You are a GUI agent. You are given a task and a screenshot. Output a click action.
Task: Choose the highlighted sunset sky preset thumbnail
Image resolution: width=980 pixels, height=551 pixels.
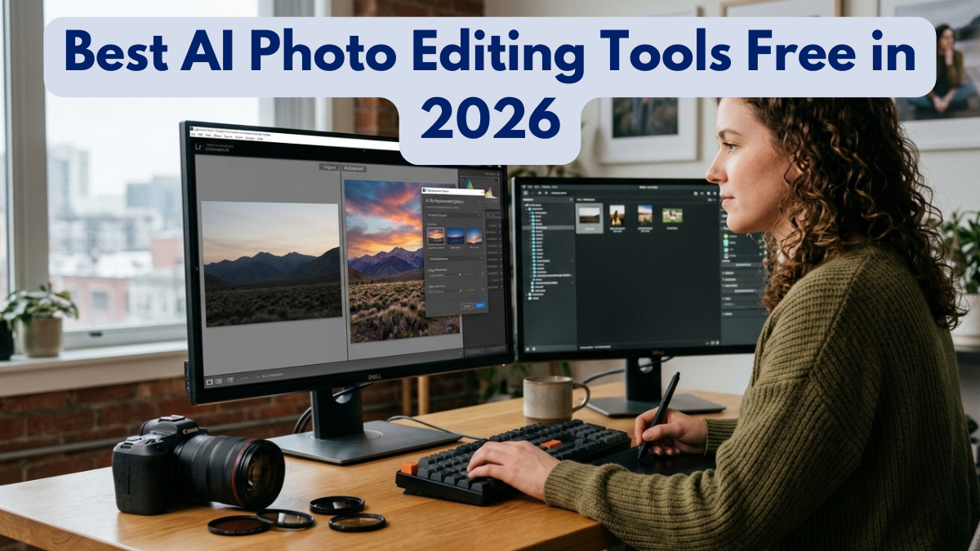point(436,236)
